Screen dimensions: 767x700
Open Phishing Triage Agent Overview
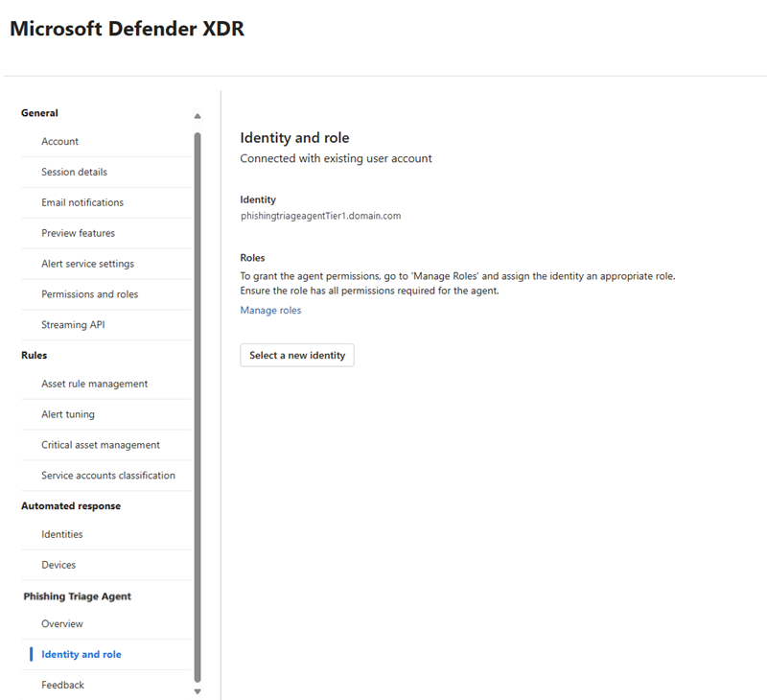point(62,623)
